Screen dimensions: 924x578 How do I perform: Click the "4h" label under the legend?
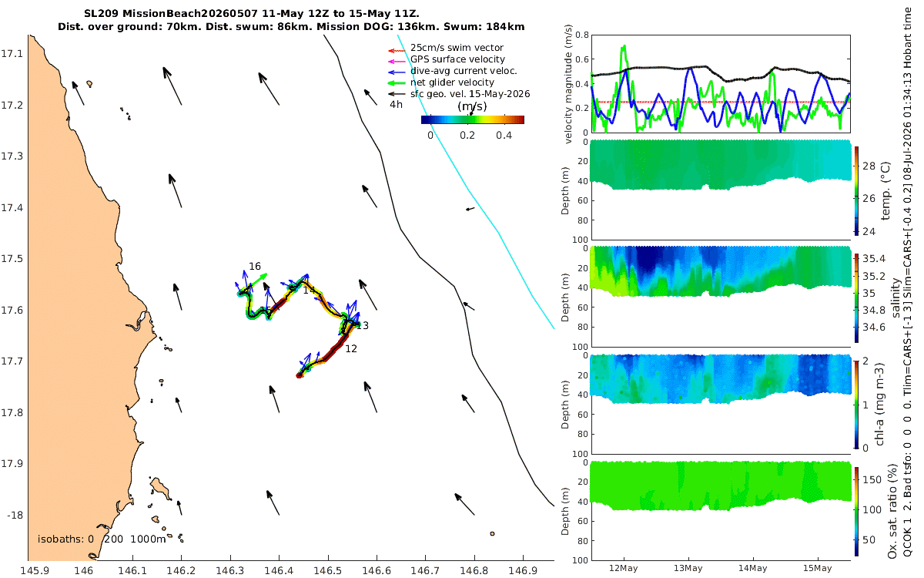396,104
